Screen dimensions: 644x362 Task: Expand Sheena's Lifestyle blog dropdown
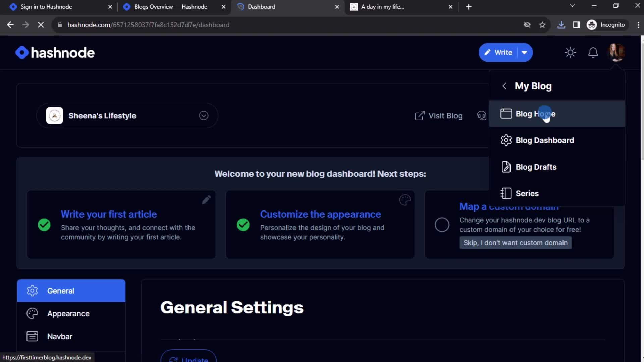click(x=204, y=115)
